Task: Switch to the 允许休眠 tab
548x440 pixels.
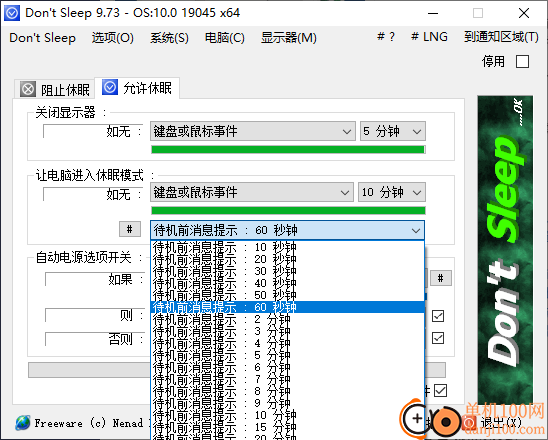Action: (137, 88)
